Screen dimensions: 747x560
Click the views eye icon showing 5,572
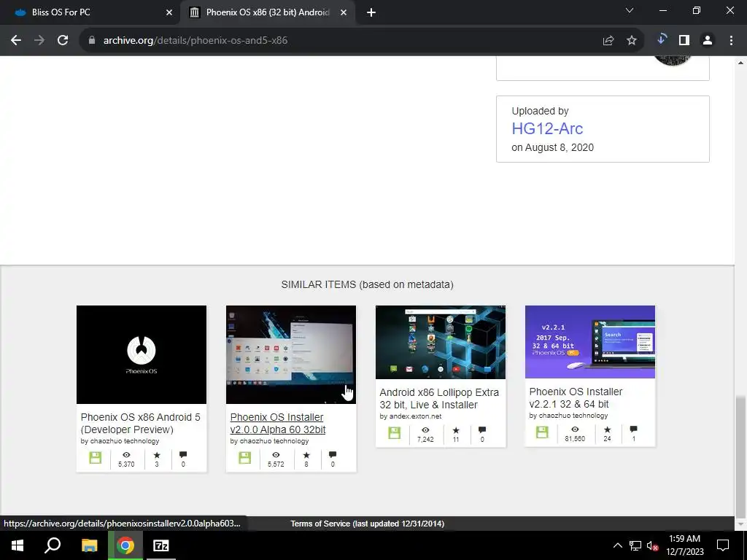click(x=276, y=455)
